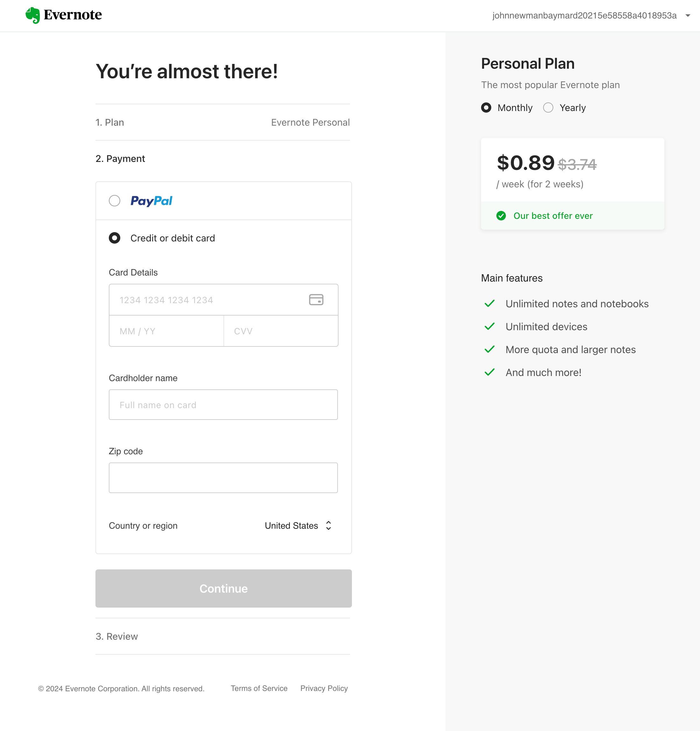
Task: Open the United States country selector
Action: 298,526
